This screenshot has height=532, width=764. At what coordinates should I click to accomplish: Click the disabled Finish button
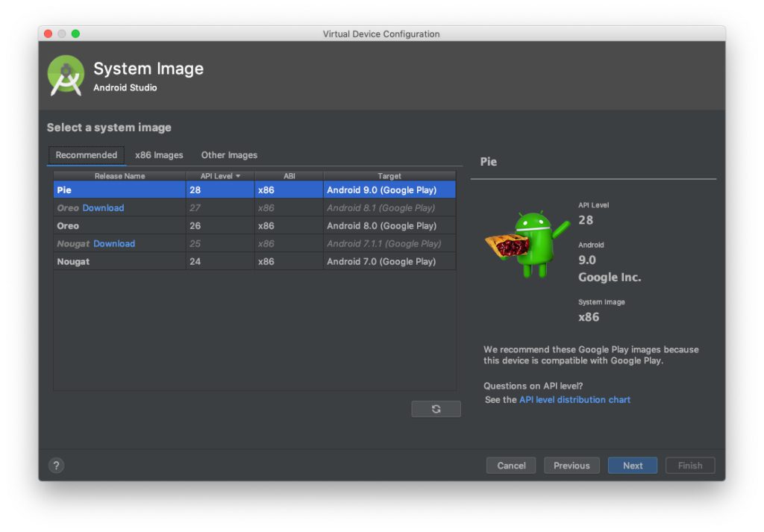coord(690,466)
